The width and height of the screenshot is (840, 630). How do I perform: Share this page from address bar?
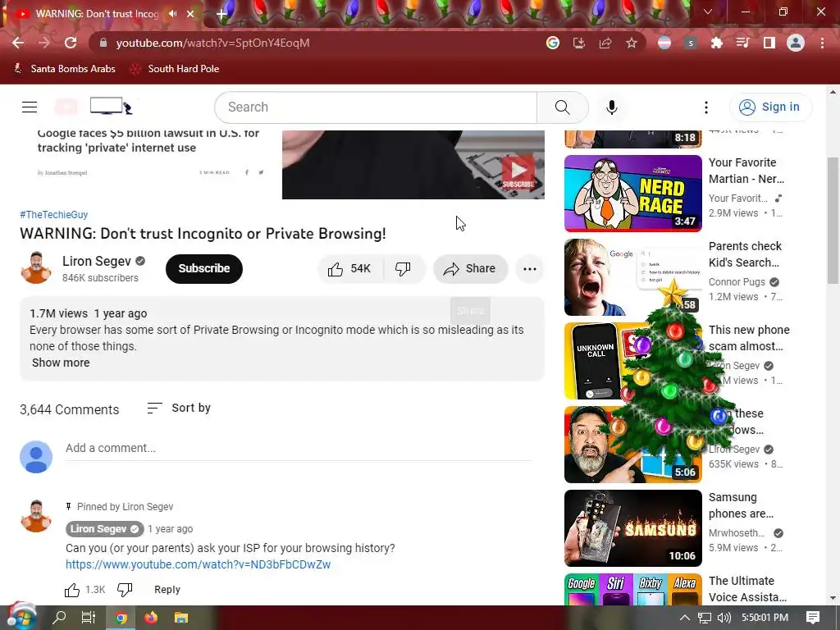coord(605,43)
